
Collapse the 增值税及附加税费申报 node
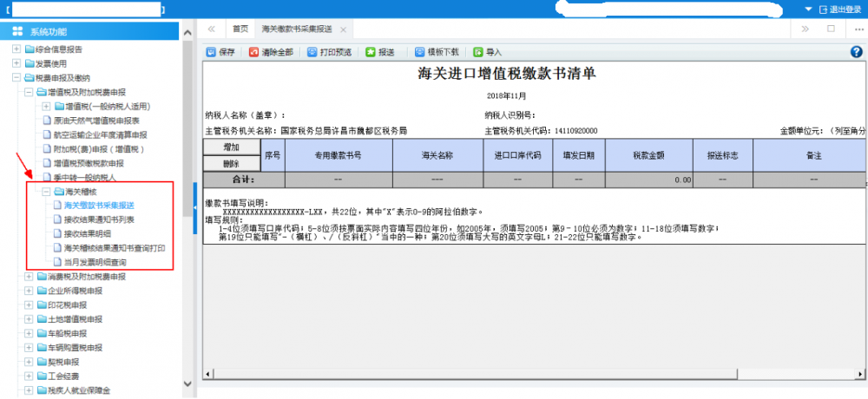[x=29, y=93]
